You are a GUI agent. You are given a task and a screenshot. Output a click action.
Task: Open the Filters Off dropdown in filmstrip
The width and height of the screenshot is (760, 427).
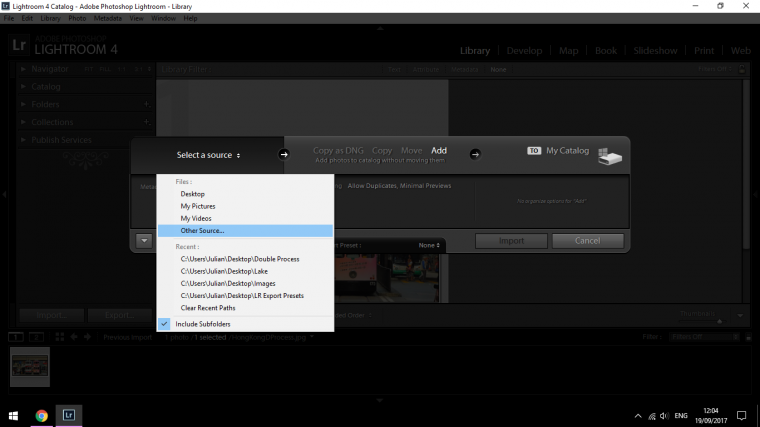(x=705, y=337)
